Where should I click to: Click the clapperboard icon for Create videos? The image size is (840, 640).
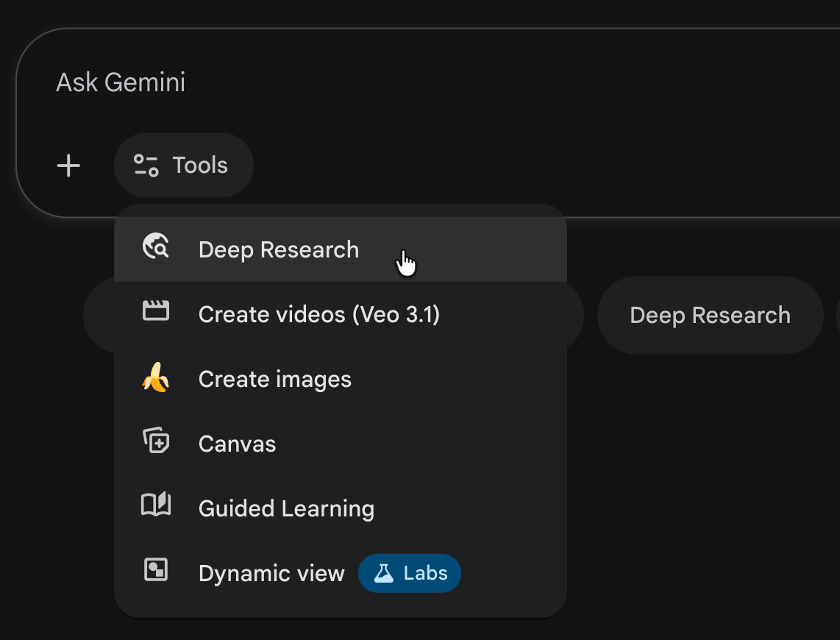pos(156,310)
